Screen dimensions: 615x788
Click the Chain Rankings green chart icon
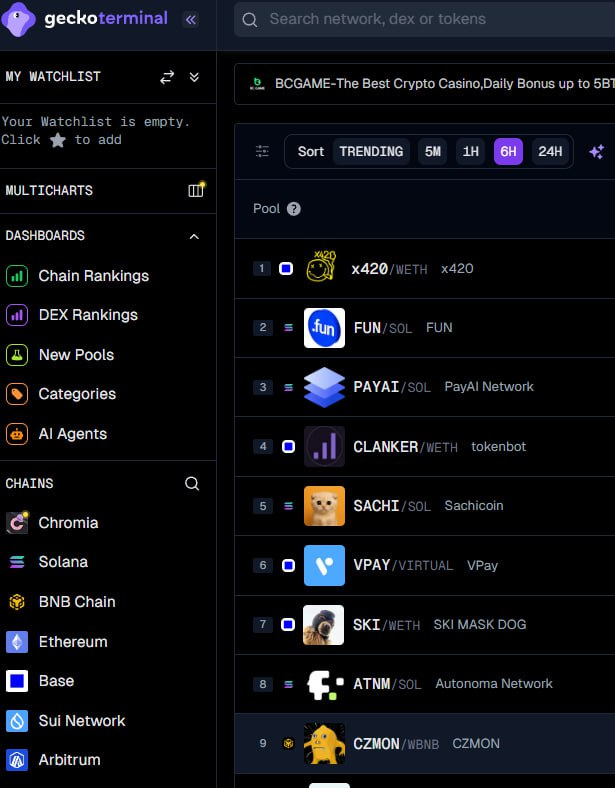17,276
